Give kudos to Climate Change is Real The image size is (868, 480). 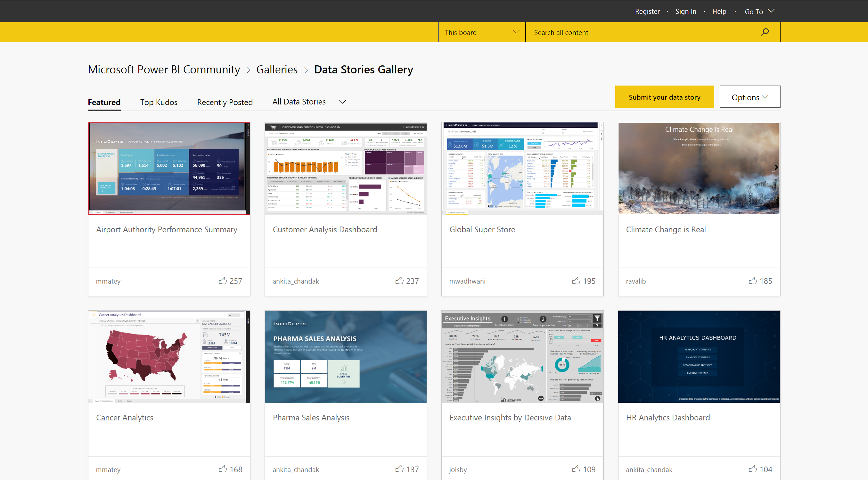(x=752, y=281)
